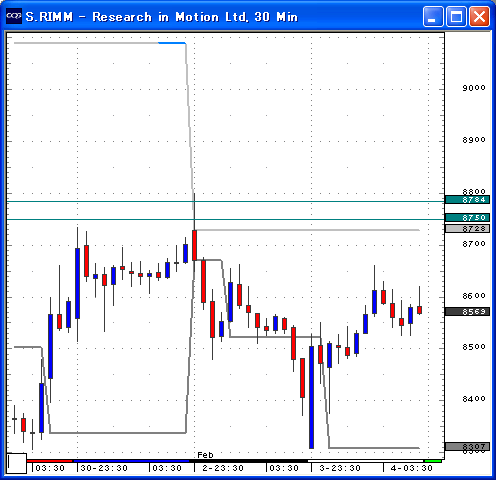Screen dimensions: 496x480
Task: Click the white segment of the timeline bar
Action: (x=365, y=461)
